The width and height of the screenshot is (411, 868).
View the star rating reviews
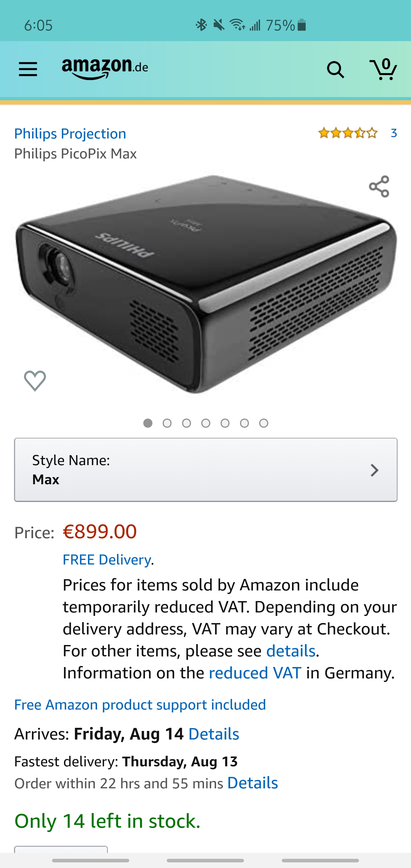(348, 133)
